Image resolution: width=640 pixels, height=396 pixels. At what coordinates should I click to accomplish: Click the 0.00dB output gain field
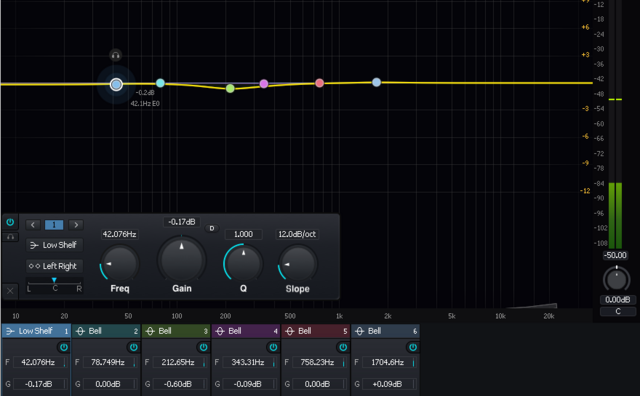click(x=618, y=300)
